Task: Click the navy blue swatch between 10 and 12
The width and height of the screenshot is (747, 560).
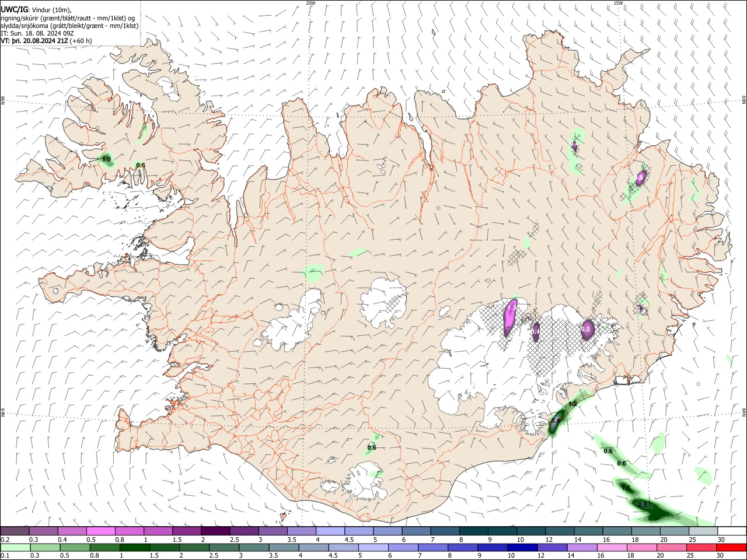Action: 522,548
